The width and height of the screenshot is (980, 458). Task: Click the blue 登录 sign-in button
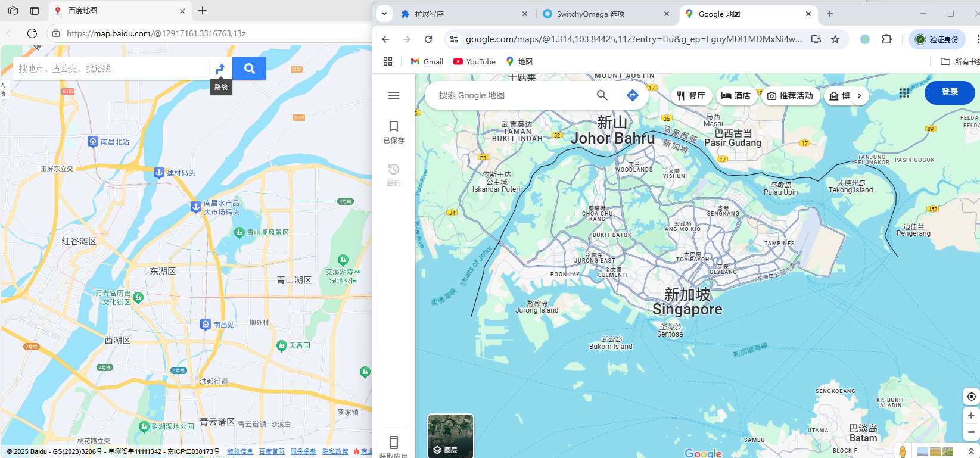click(x=949, y=92)
